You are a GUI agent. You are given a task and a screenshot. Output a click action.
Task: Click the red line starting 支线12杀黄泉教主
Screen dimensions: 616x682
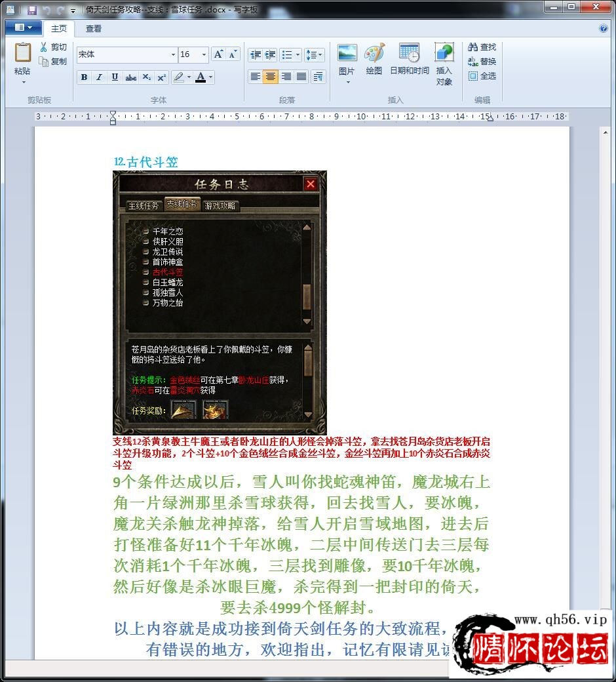(x=301, y=441)
